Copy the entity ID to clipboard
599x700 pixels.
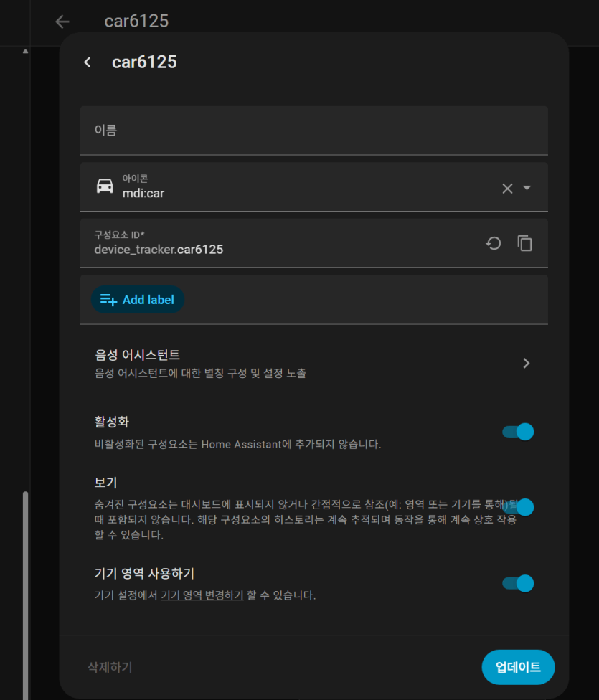pos(525,243)
